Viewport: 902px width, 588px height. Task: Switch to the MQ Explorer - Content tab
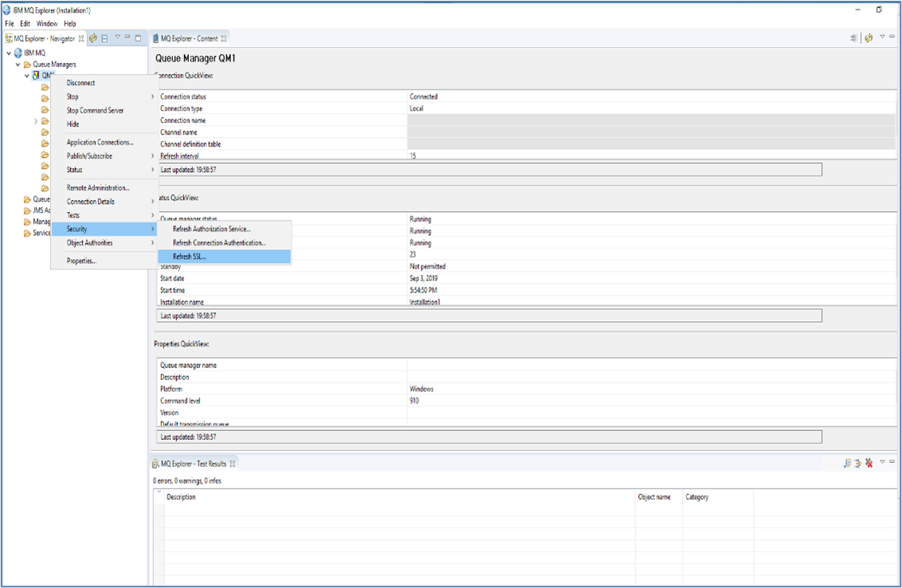pyautogui.click(x=189, y=38)
